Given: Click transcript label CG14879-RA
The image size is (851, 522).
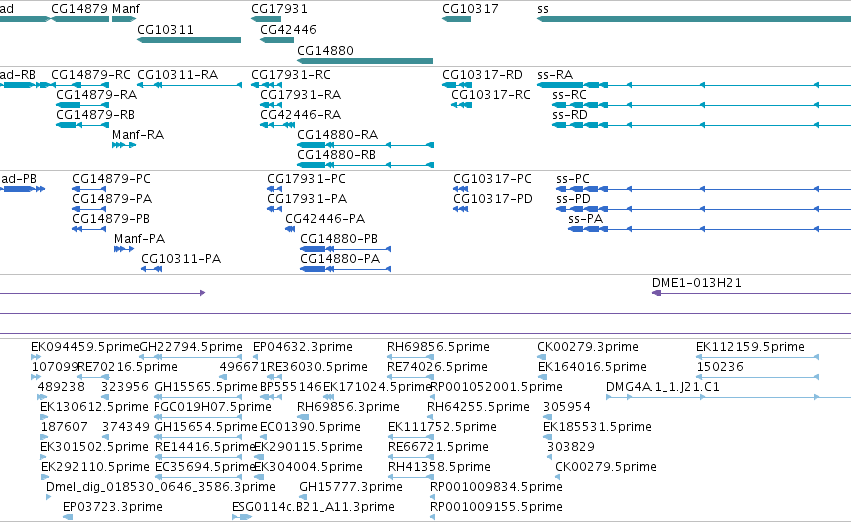Looking at the screenshot, I should click(97, 94).
